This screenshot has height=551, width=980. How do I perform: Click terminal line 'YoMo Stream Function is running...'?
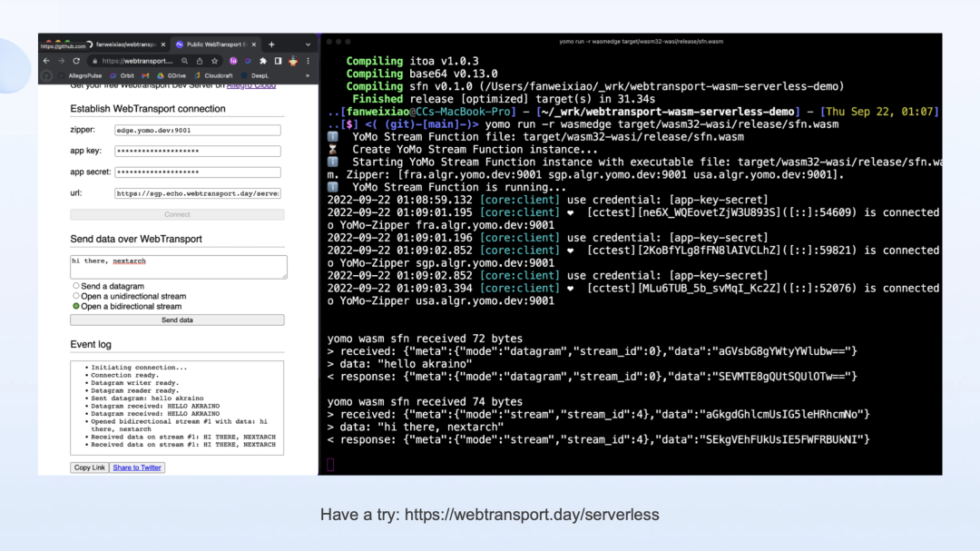459,187
